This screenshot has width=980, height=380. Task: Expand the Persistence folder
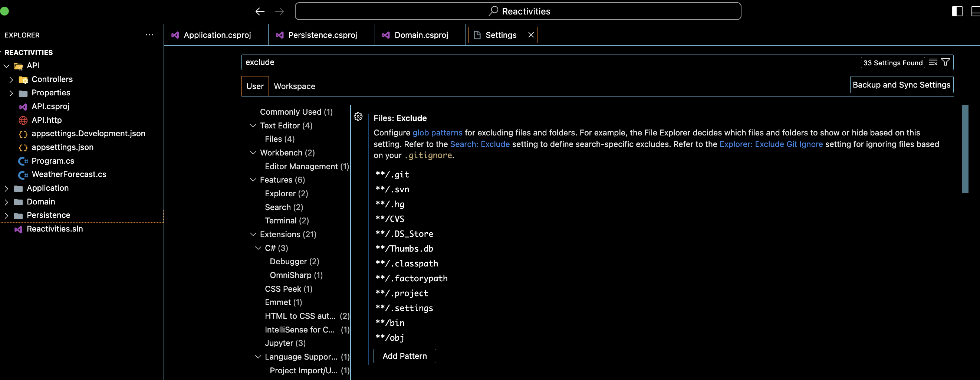point(6,216)
